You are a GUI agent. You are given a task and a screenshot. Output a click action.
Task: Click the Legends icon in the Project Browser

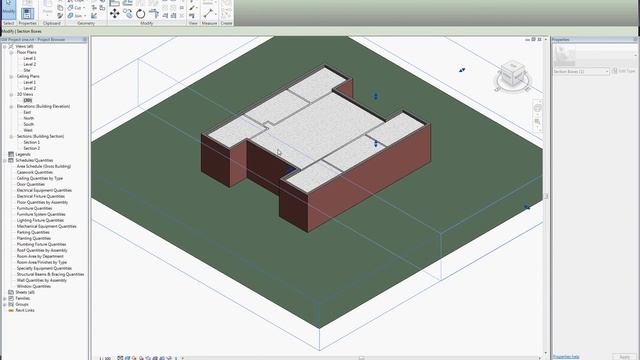(x=11, y=154)
